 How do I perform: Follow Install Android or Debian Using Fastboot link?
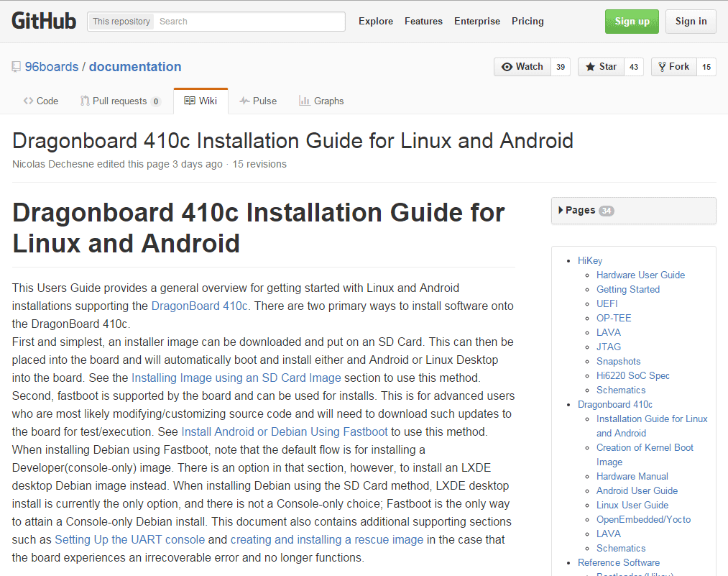pyautogui.click(x=284, y=432)
